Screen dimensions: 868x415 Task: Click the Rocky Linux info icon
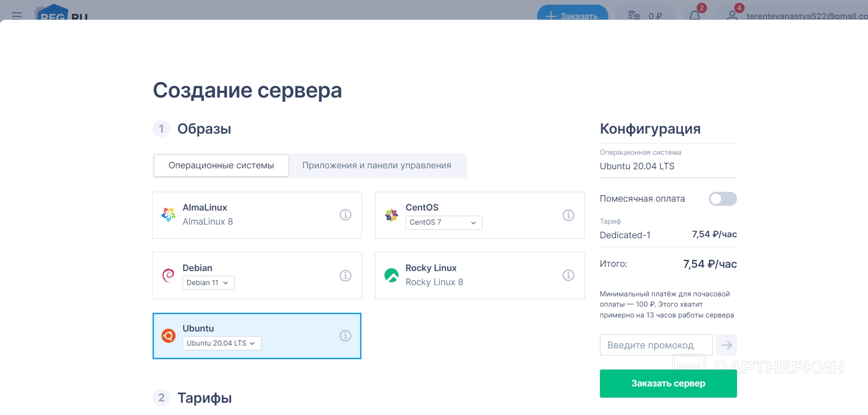[x=568, y=275]
